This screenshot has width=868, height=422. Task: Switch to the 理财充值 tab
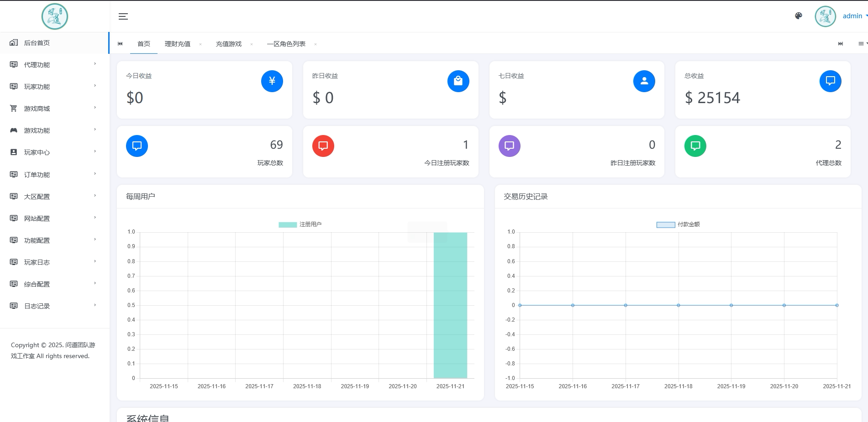pyautogui.click(x=178, y=44)
